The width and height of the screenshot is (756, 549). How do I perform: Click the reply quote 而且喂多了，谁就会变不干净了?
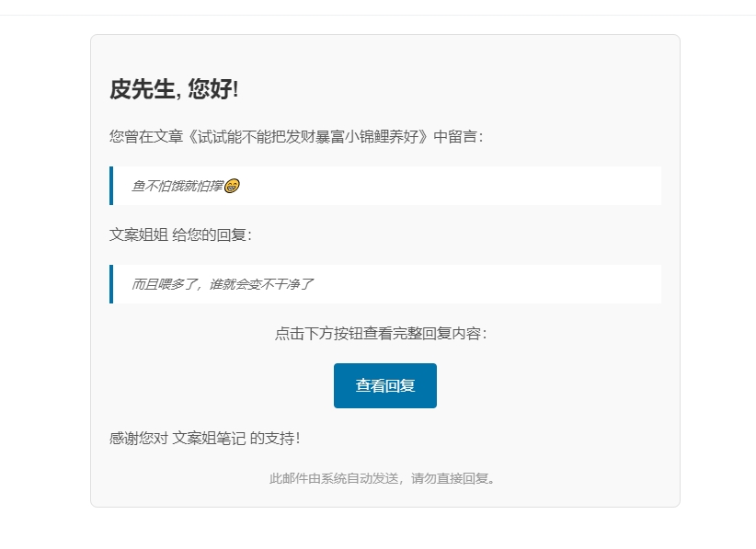point(223,284)
